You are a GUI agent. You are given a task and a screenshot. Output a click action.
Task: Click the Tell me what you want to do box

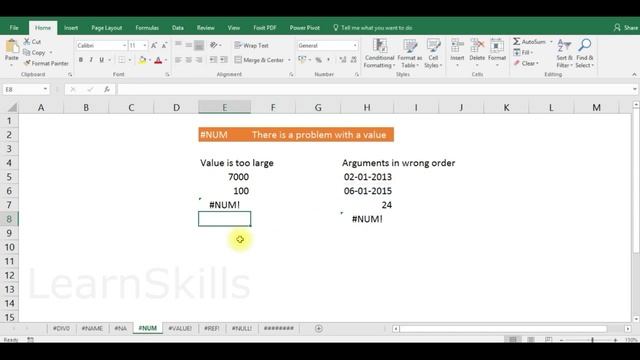[373, 28]
